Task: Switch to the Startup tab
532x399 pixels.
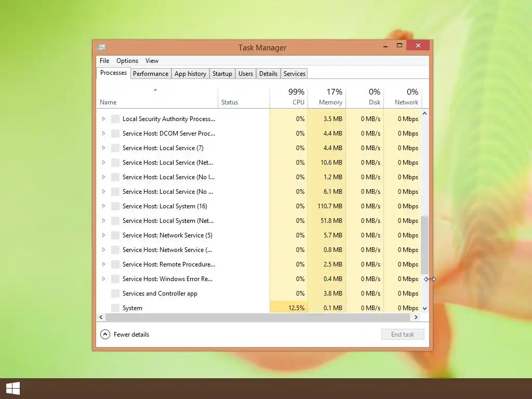Action: pos(222,74)
